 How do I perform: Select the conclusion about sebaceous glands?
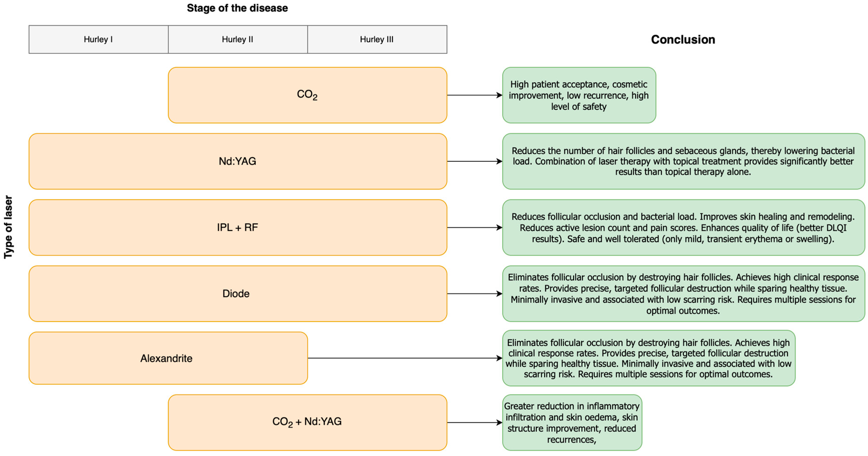683,161
